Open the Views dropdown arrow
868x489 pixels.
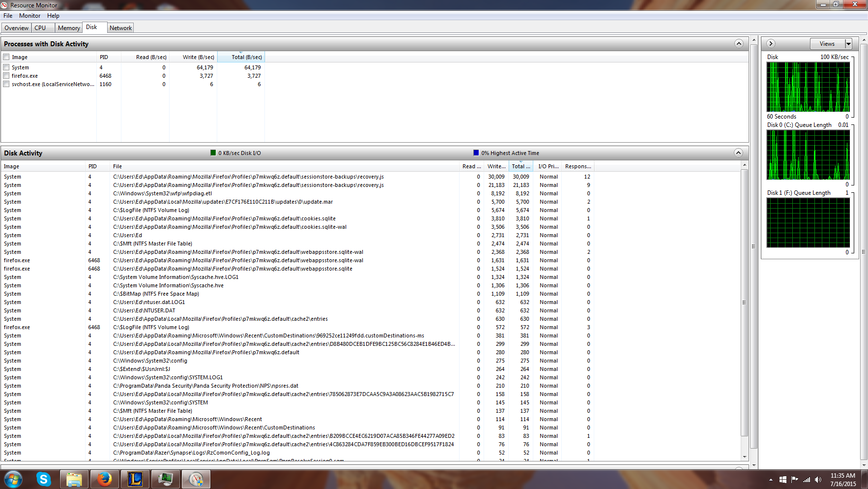pos(848,44)
